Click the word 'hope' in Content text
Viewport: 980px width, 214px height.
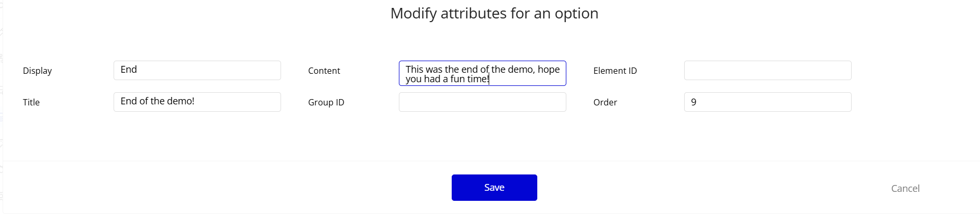[548, 69]
